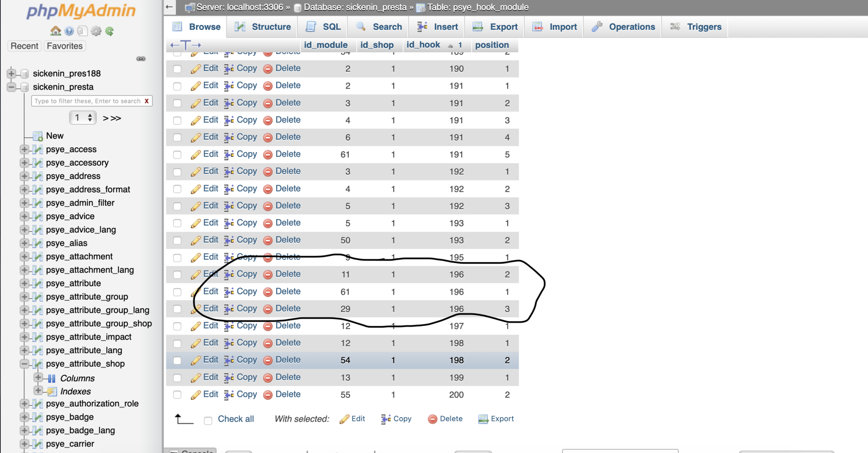Viewport: 868px width, 453px height.
Task: Click the Copy icon in row id_module 50
Action: 229,240
